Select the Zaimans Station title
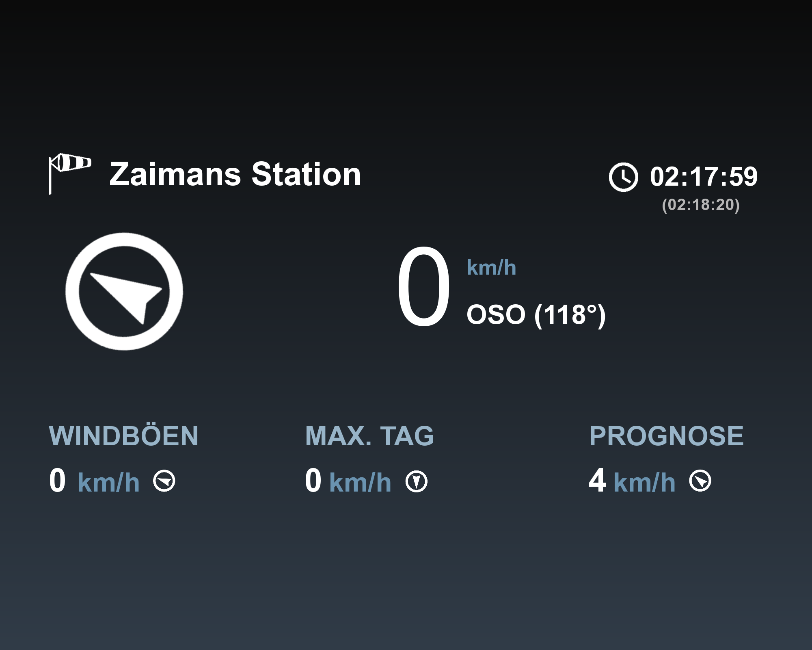812x650 pixels. pyautogui.click(x=235, y=174)
